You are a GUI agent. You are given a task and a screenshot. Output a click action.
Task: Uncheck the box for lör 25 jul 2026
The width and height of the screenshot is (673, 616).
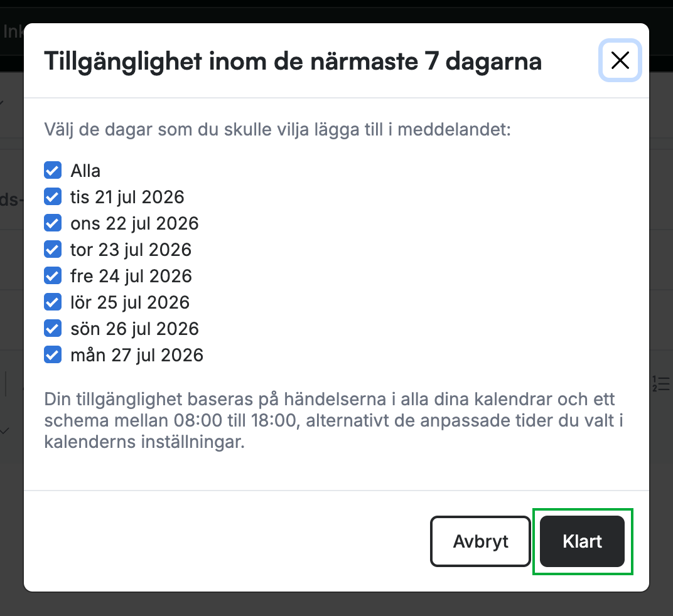(53, 302)
